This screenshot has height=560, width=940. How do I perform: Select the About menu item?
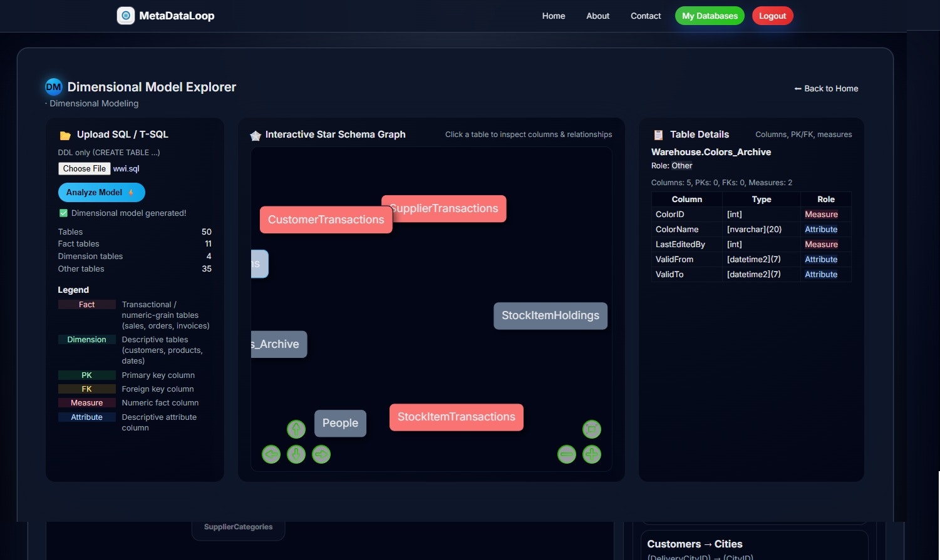[597, 16]
